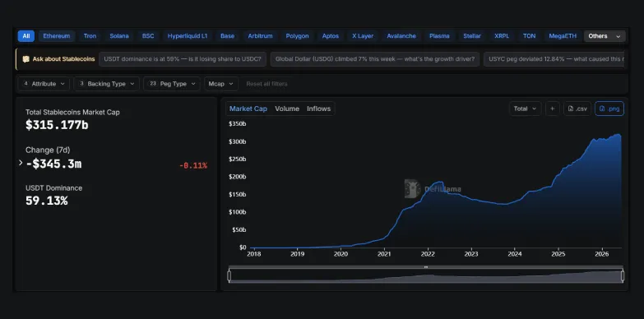Choose the Aptos chain filter
Image resolution: width=644 pixels, height=319 pixels.
[331, 36]
